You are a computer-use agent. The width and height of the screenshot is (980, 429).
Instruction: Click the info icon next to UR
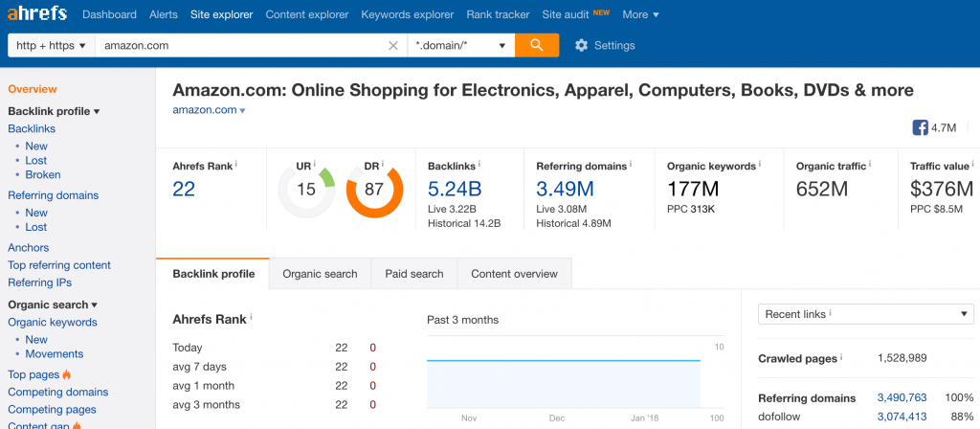[x=314, y=164]
